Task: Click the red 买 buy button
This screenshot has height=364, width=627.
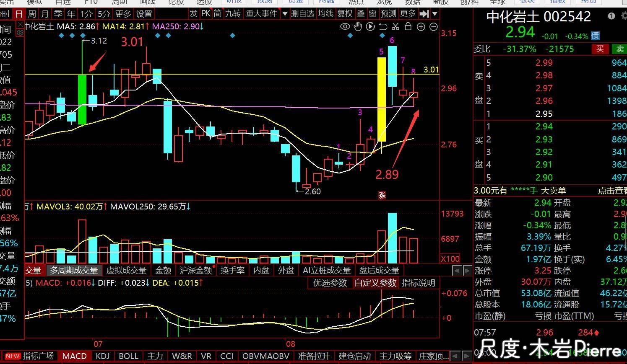Action: click(600, 49)
